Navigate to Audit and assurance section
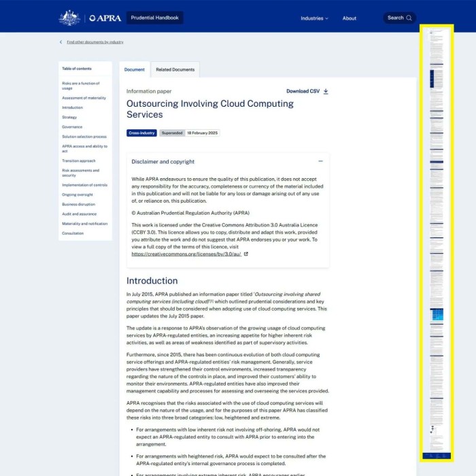 click(x=80, y=214)
